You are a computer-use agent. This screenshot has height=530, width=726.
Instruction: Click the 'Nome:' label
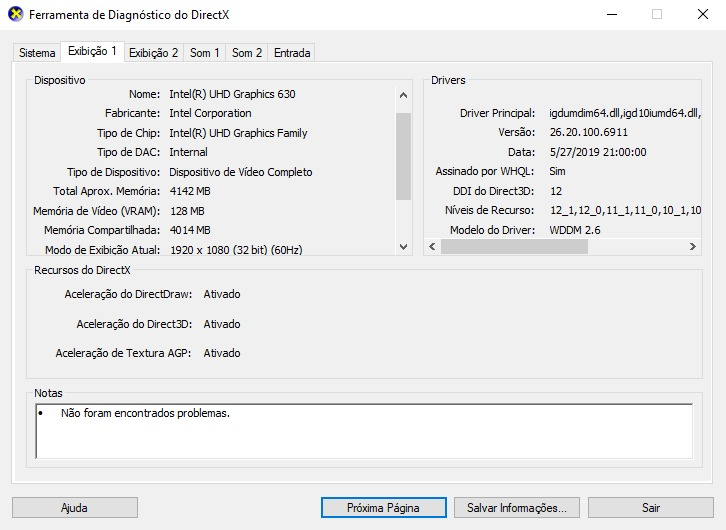(x=144, y=94)
